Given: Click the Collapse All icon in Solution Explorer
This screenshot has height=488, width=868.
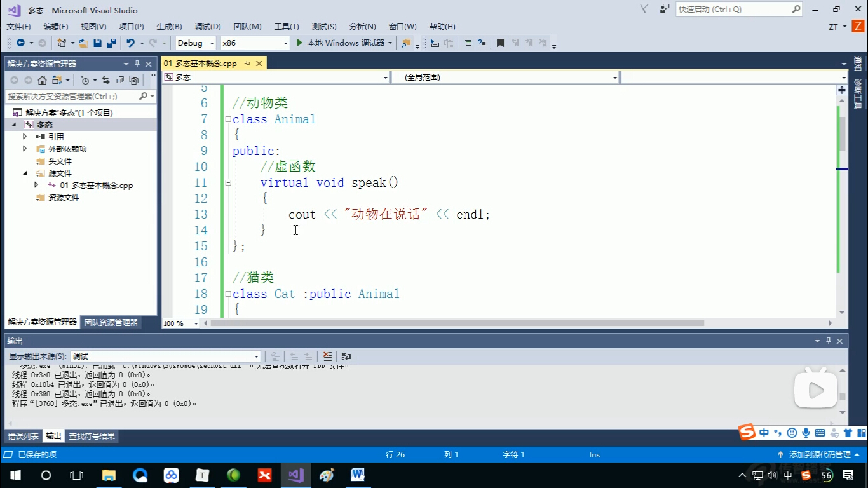Looking at the screenshot, I should coord(119,80).
